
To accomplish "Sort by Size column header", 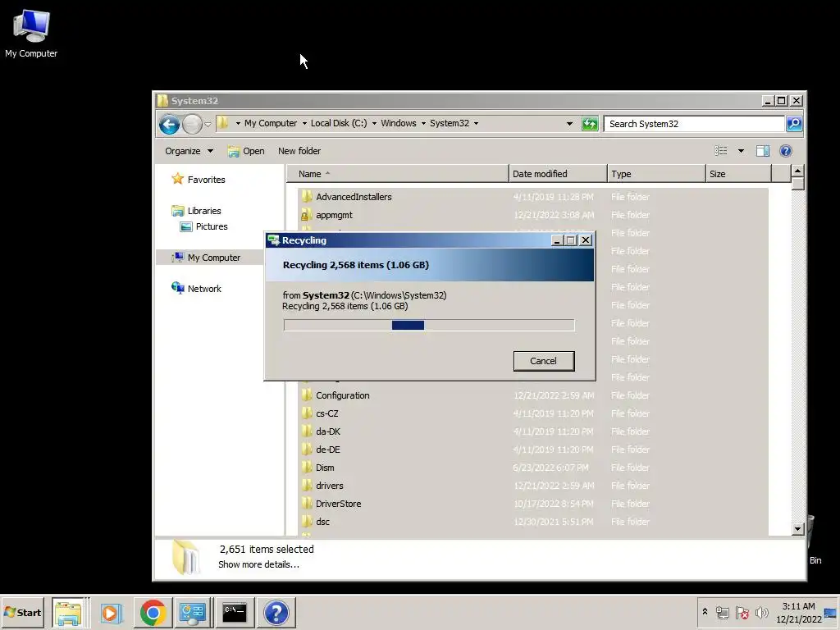I will point(738,174).
